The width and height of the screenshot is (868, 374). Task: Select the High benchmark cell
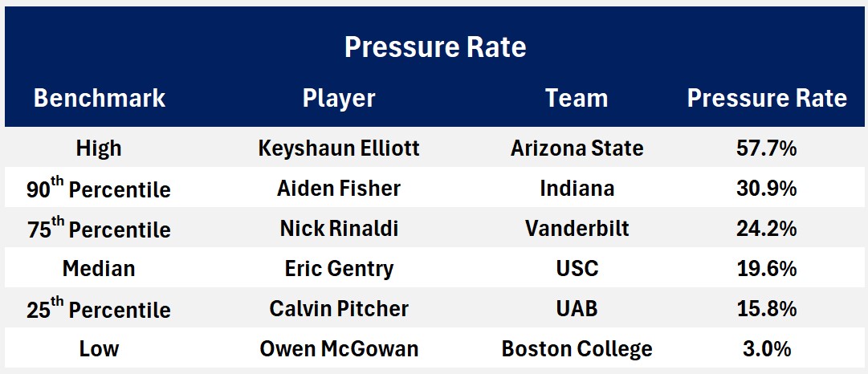coord(99,148)
